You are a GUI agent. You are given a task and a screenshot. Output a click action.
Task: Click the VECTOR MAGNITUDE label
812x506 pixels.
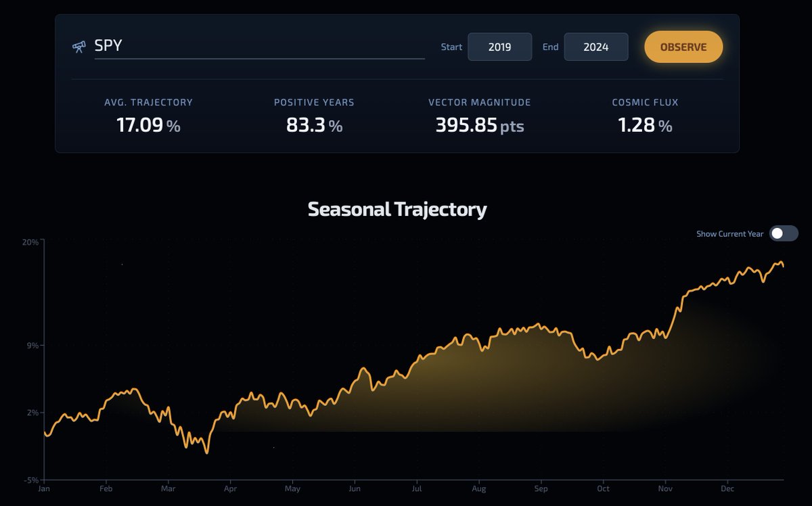pyautogui.click(x=479, y=102)
